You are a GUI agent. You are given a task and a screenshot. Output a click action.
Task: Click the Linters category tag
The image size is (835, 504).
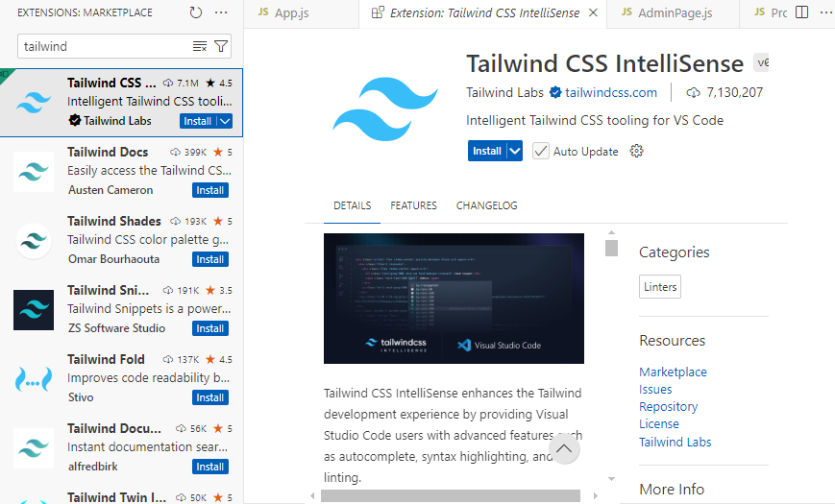point(660,287)
